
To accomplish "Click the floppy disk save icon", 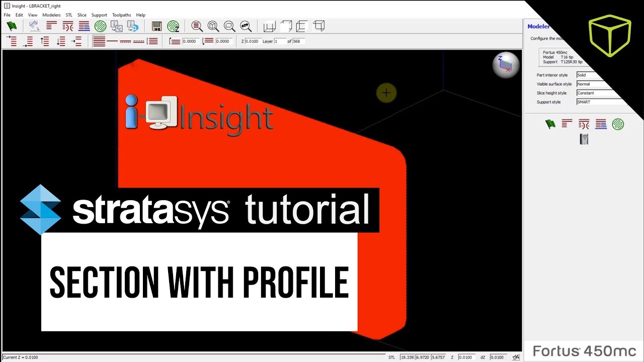I will tap(156, 26).
